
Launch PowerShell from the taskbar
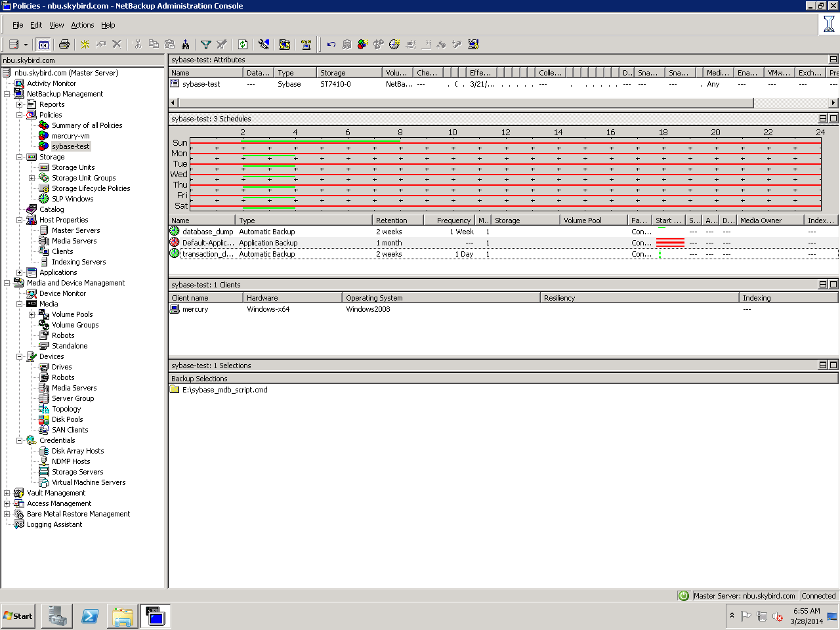(x=90, y=616)
